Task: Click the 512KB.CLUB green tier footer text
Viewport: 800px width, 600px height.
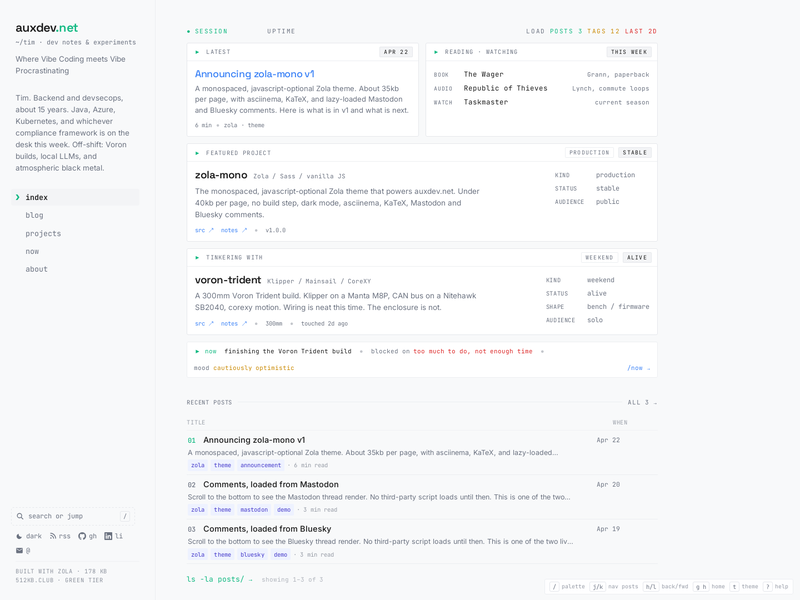Action: 59,581
